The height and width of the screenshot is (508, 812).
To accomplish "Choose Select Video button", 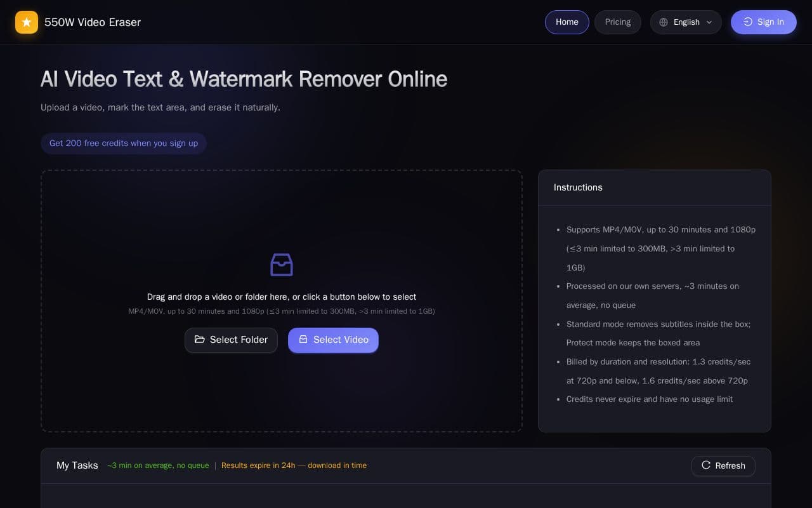I will coord(333,340).
